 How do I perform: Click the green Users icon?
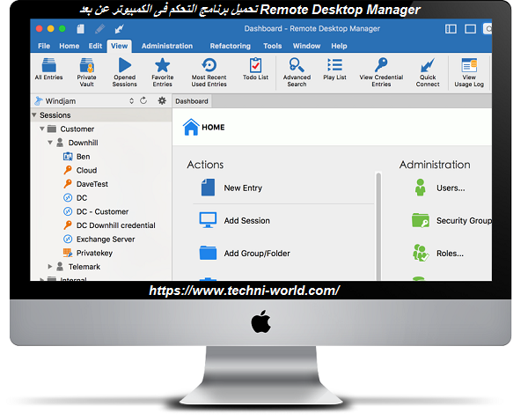(420, 188)
